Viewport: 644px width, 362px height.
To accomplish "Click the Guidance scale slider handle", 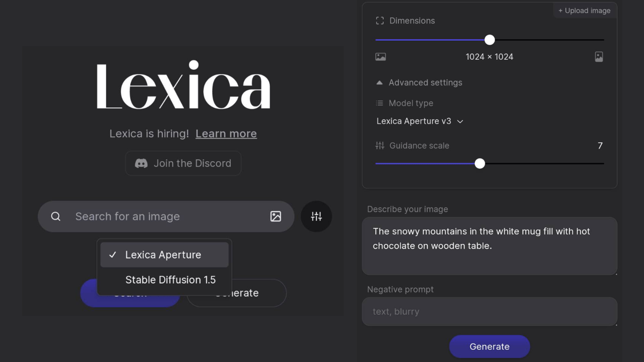I will click(480, 164).
